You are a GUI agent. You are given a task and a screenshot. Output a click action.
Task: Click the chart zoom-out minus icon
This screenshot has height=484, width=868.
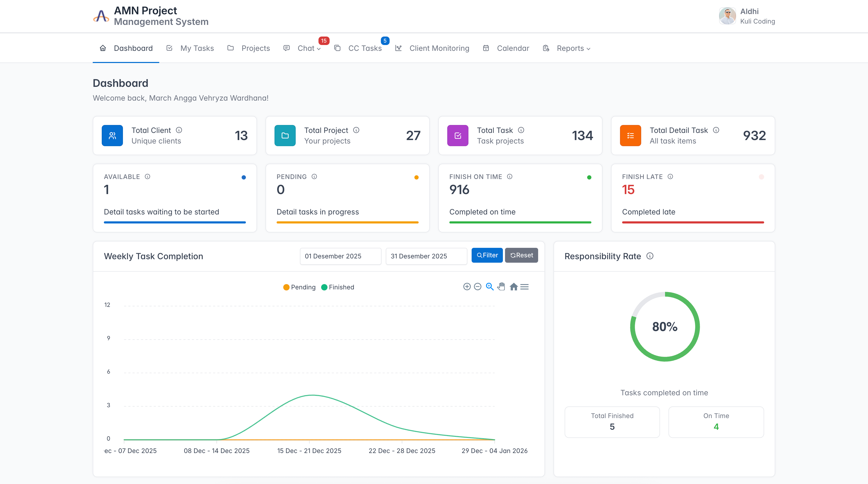(477, 287)
